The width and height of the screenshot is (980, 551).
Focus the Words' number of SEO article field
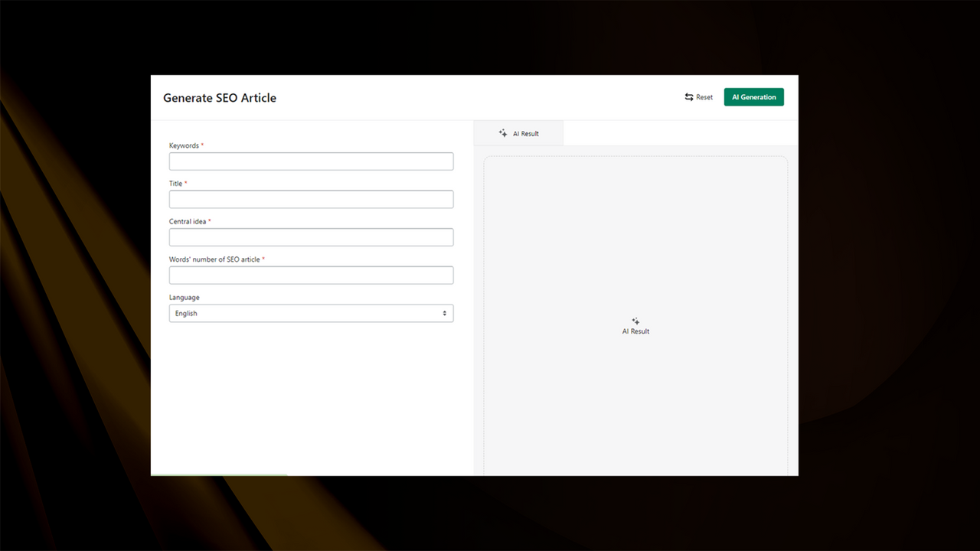[x=311, y=275]
